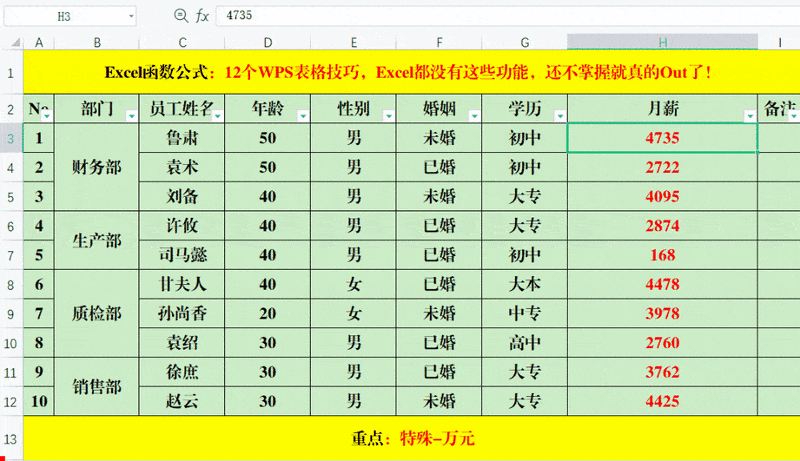Select row 13 header
The image size is (800, 461).
coord(11,439)
